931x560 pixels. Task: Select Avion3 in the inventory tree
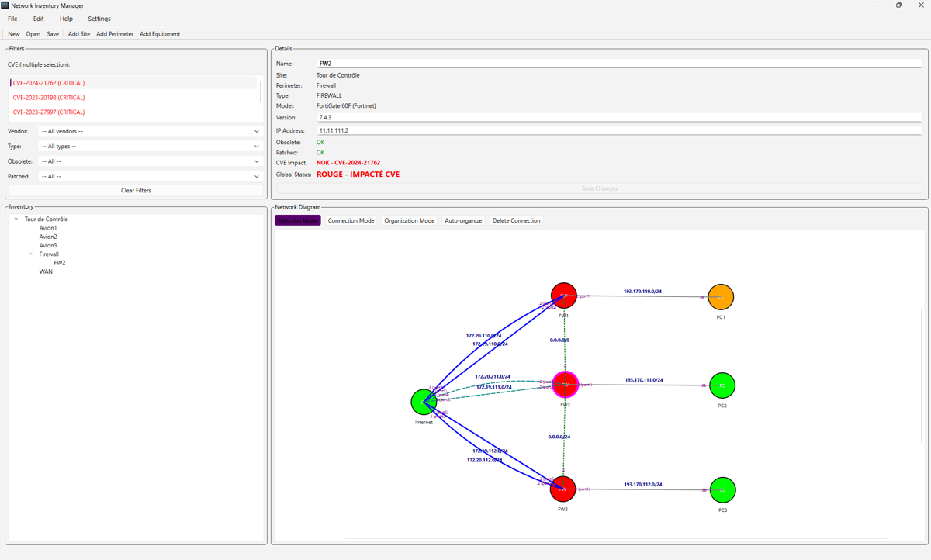pos(48,246)
